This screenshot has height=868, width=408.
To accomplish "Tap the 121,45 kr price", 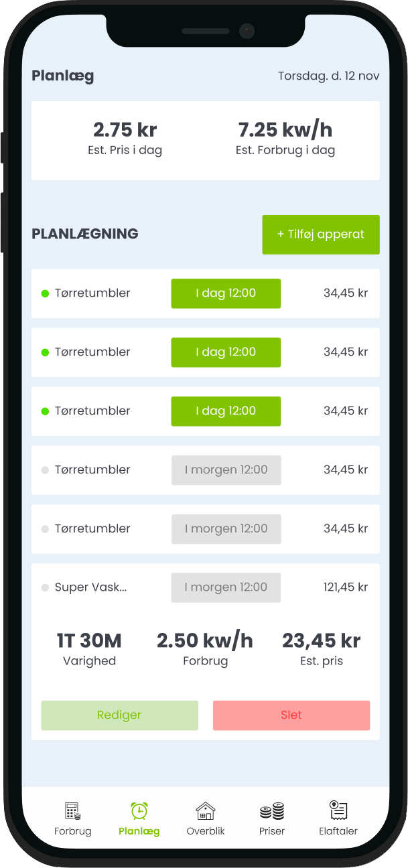I will pos(346,587).
